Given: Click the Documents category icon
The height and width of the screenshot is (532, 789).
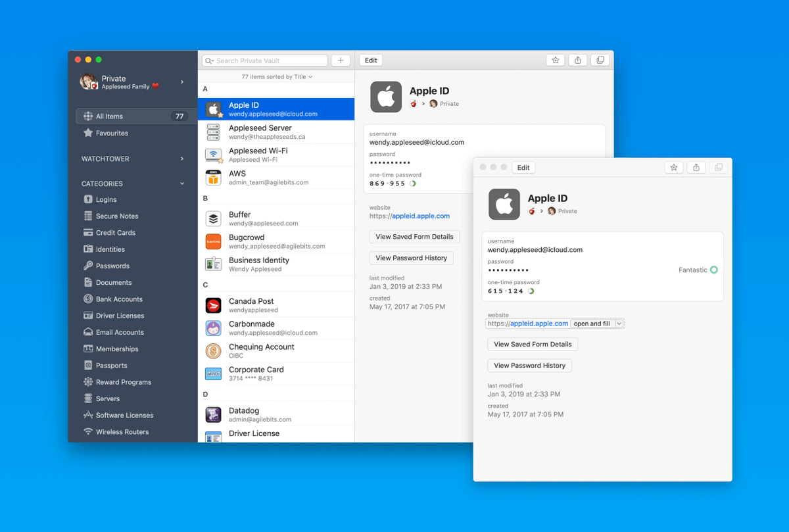Looking at the screenshot, I should pyautogui.click(x=88, y=282).
